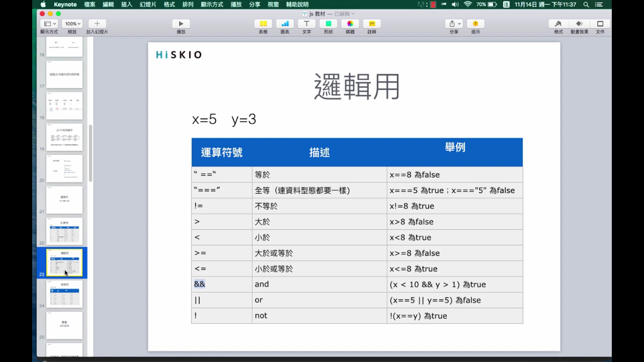Open the Chart insertion tool
This screenshot has width=644, height=362.
pos(285,24)
